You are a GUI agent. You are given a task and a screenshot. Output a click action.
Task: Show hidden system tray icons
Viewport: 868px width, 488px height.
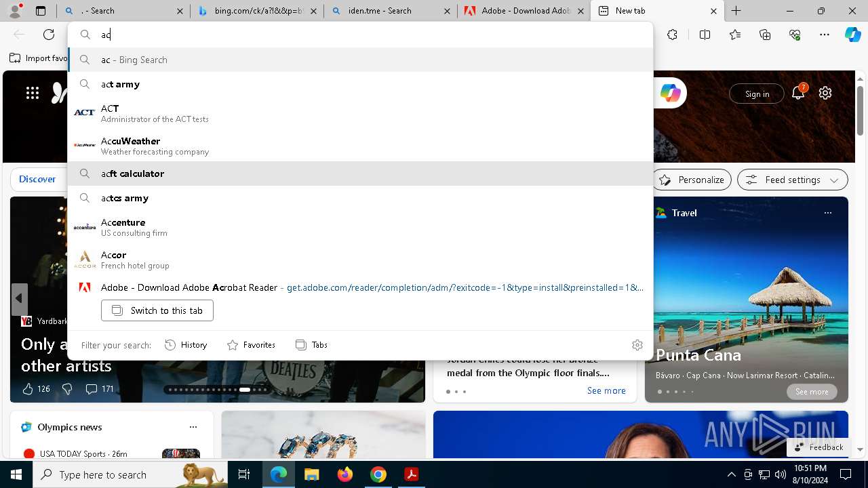click(x=731, y=474)
